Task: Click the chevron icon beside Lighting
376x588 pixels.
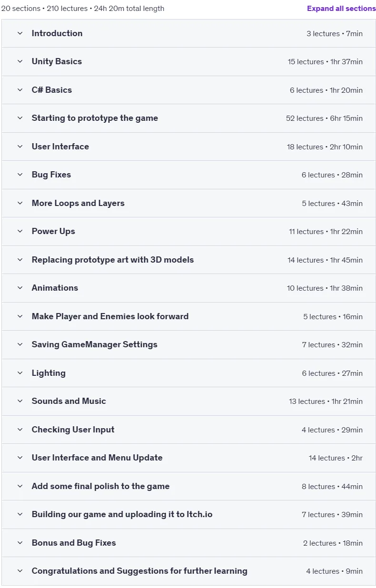Action: coord(20,373)
